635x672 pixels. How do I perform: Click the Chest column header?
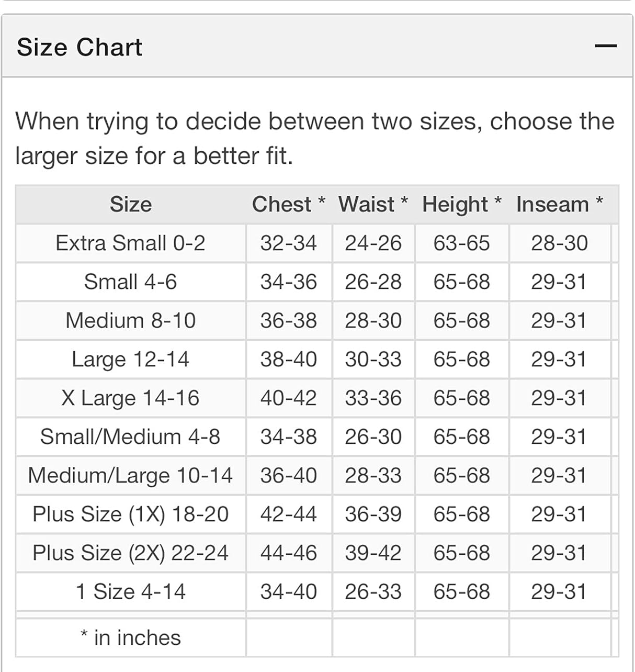click(288, 205)
